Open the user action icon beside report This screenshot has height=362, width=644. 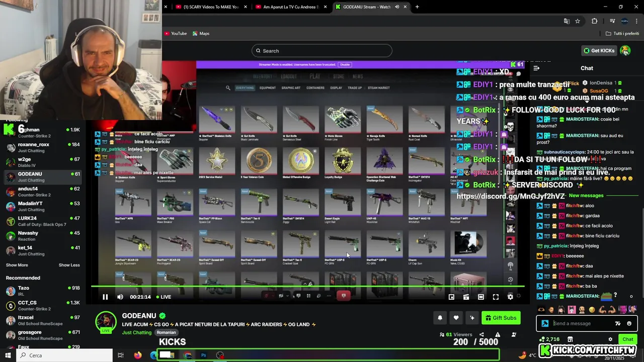click(514, 334)
